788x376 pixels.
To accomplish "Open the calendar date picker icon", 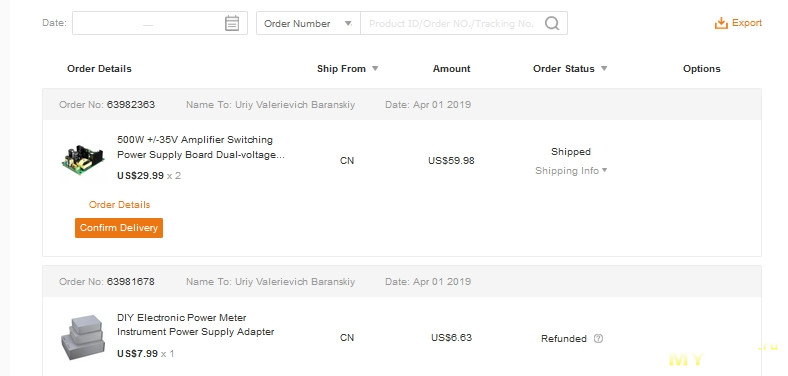I will (x=232, y=23).
